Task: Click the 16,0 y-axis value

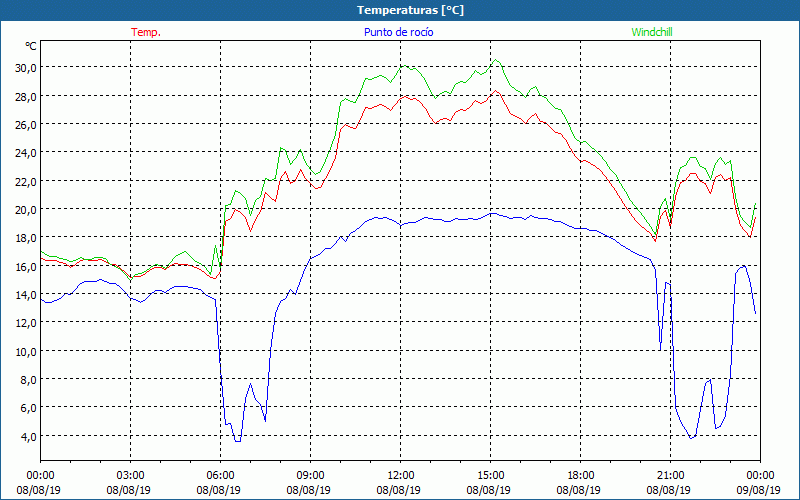Action: click(x=26, y=266)
